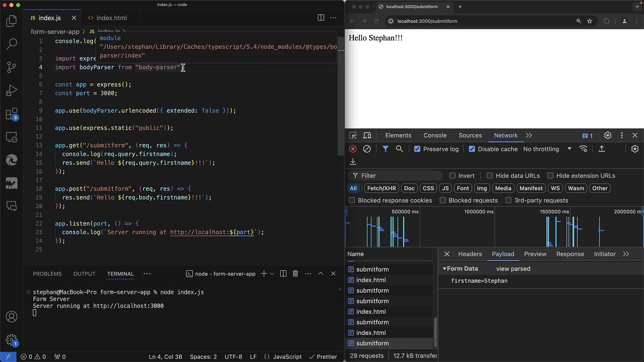The height and width of the screenshot is (362, 644).
Task: Click the Payload tab in request details
Action: pyautogui.click(x=503, y=254)
